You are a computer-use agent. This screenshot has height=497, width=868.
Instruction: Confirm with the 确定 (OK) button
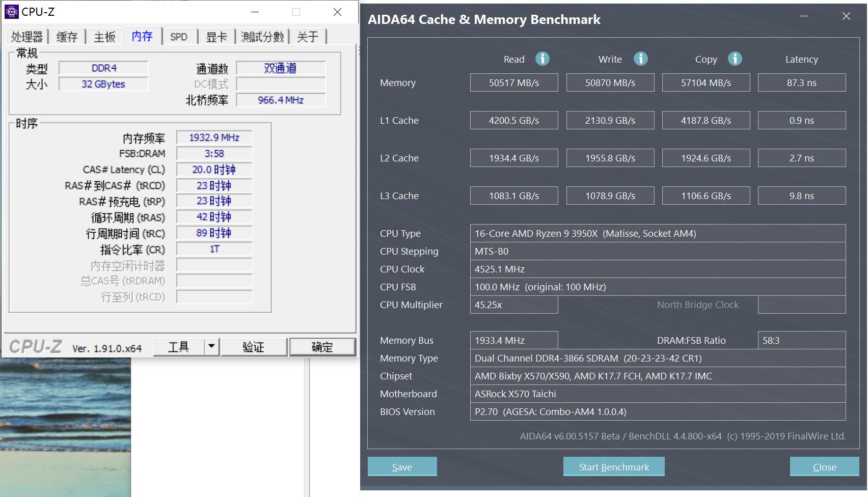click(322, 346)
